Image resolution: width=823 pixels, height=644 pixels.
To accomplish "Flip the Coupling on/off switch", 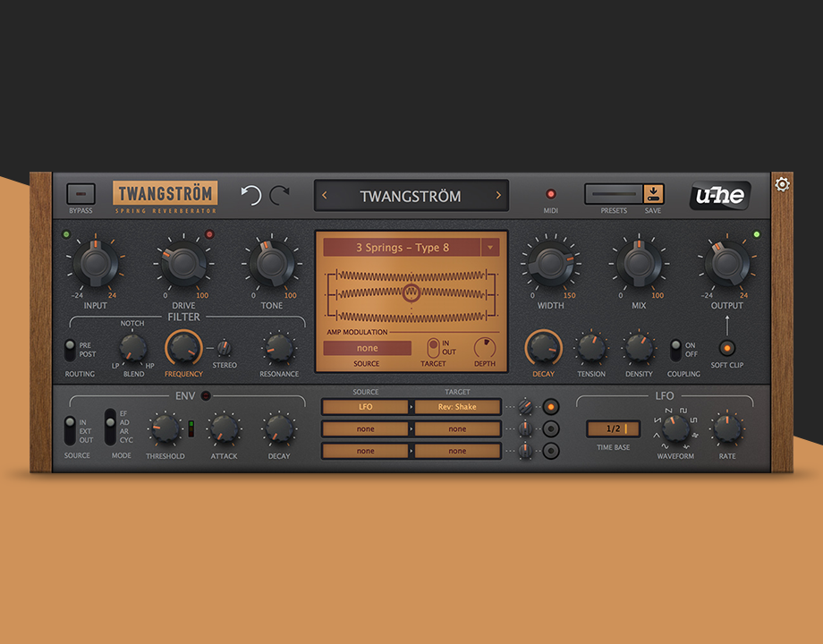I will click(676, 349).
